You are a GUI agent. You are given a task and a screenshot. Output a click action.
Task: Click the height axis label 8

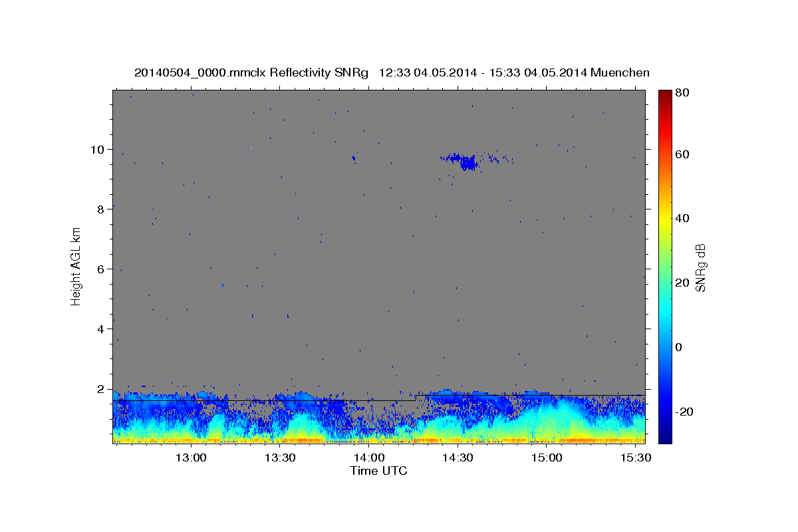click(101, 209)
